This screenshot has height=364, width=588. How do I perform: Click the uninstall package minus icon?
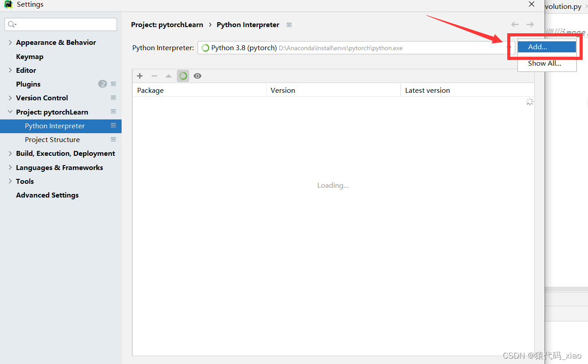tap(154, 76)
